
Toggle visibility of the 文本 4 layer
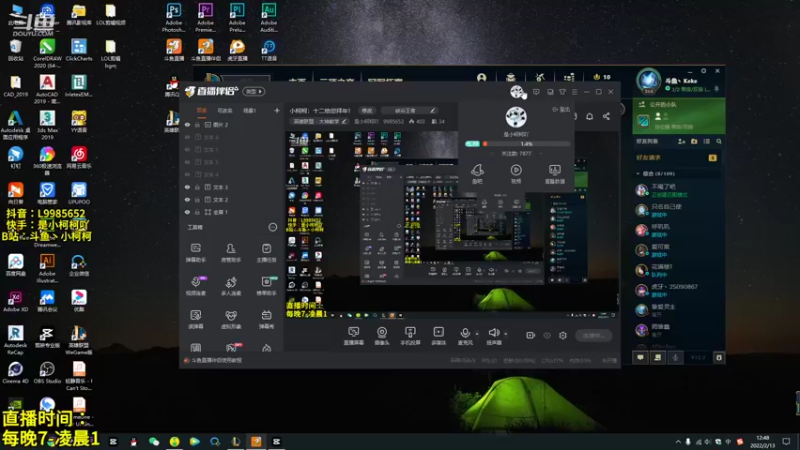187,174
